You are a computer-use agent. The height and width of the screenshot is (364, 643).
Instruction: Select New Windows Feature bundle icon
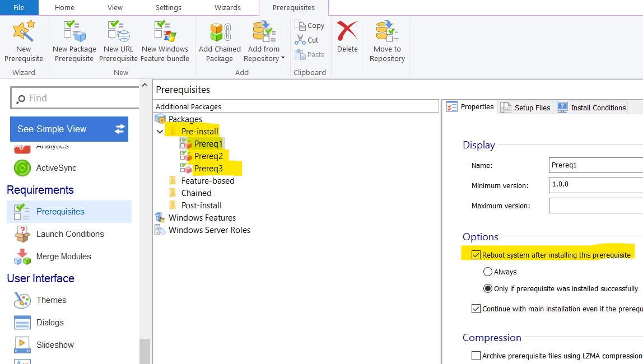[165, 32]
